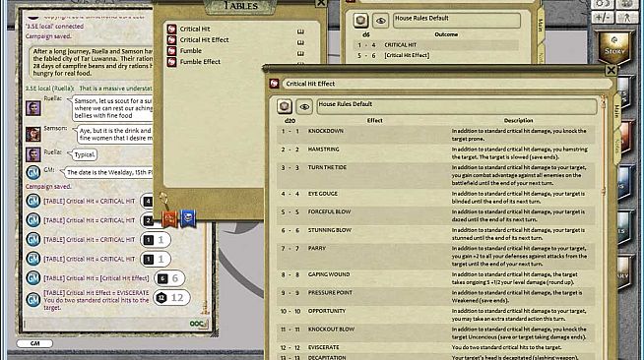Open the Story sidebar shield button
The height and width of the screenshot is (360, 644).
[x=614, y=48]
